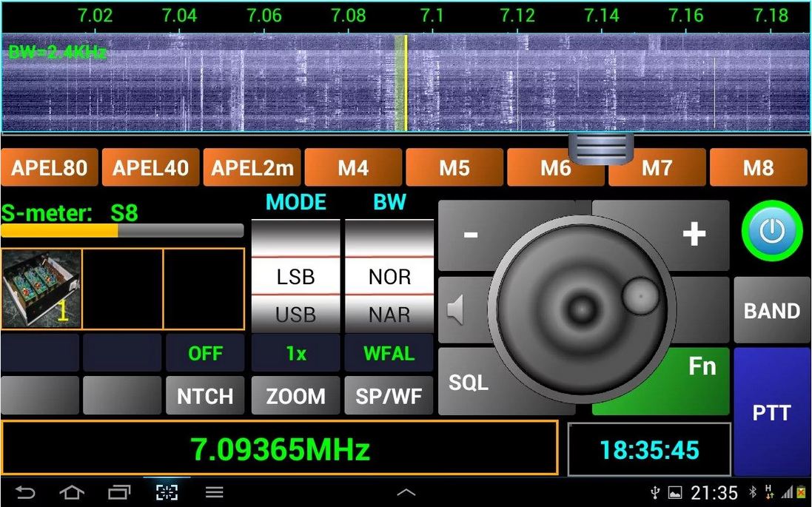Tap the blue power button
812x507 pixels.
click(x=771, y=231)
